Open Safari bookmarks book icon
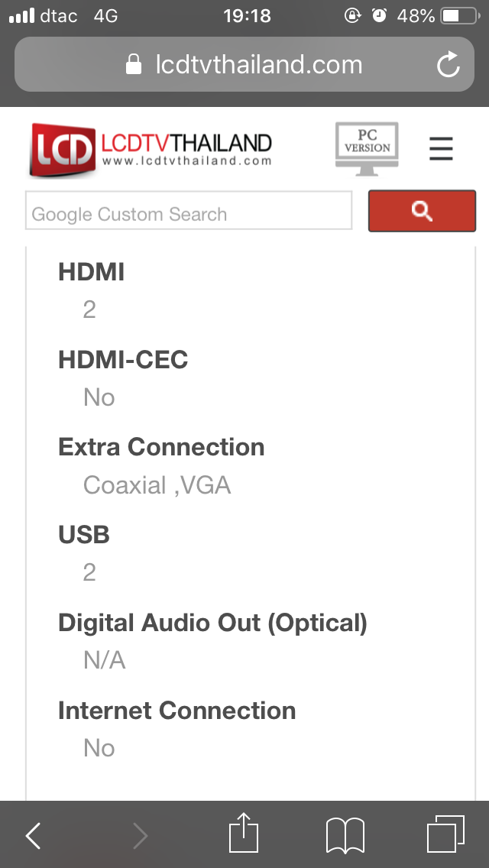 click(x=345, y=835)
